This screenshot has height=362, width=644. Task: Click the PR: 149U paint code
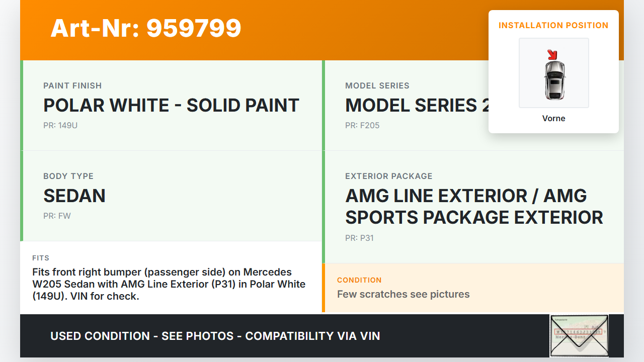coord(60,125)
